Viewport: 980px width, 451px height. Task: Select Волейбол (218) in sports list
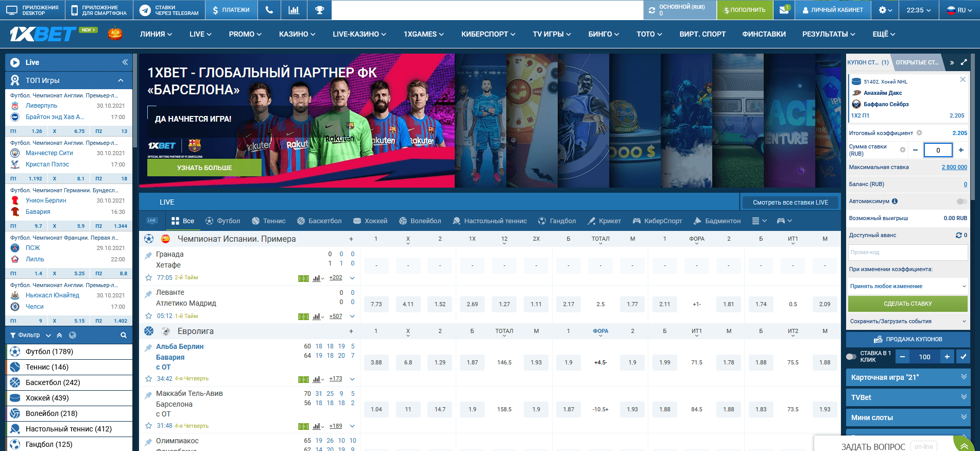click(x=69, y=413)
